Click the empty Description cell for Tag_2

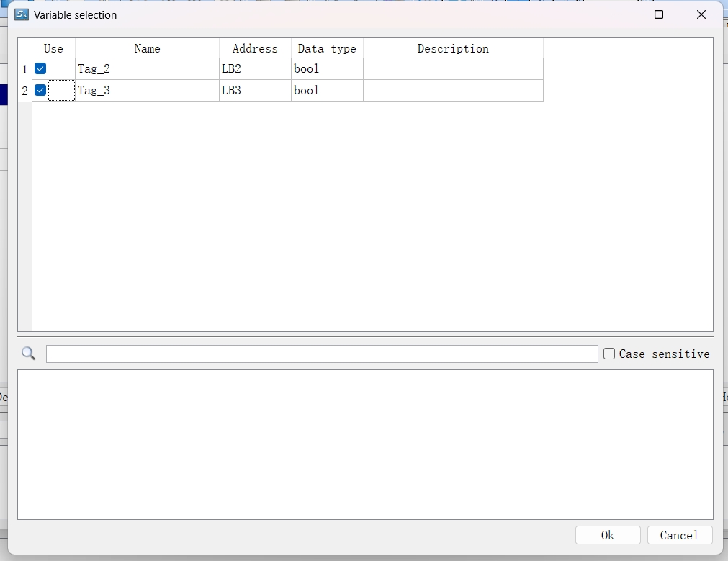(453, 69)
